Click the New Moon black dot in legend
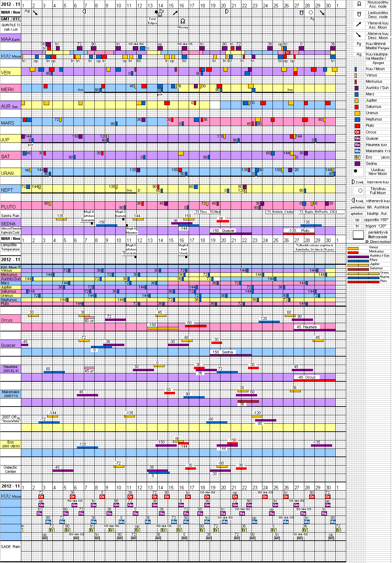Screen dimensions: 392x563 tap(356, 171)
